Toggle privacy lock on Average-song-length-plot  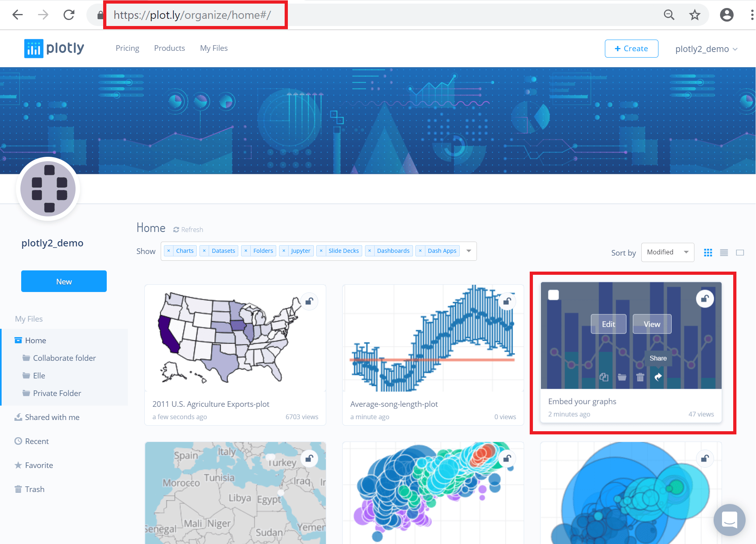(507, 301)
